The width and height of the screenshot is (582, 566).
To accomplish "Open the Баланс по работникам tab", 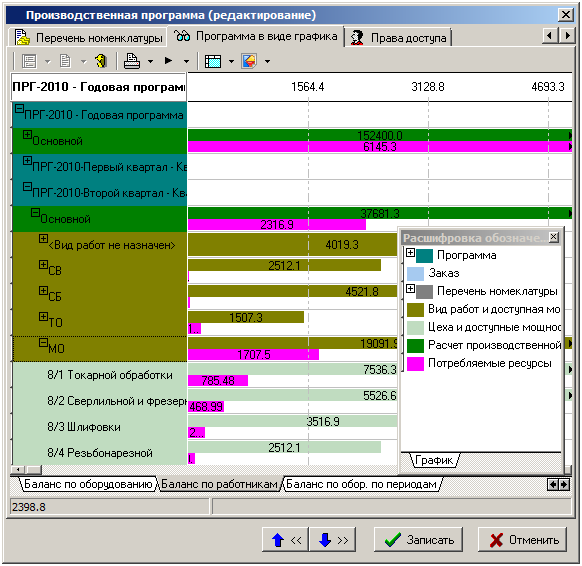I will click(x=219, y=484).
